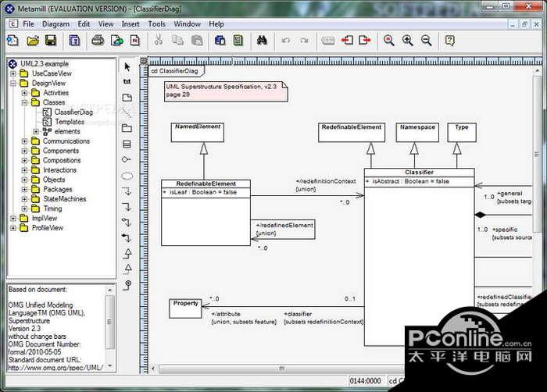Collapse the Classes folder node
547x392 pixels.
point(24,102)
